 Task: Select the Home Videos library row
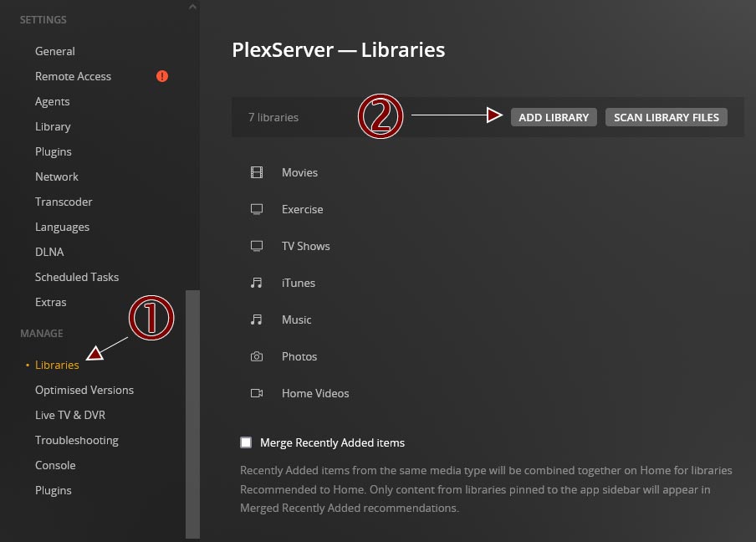[488, 393]
